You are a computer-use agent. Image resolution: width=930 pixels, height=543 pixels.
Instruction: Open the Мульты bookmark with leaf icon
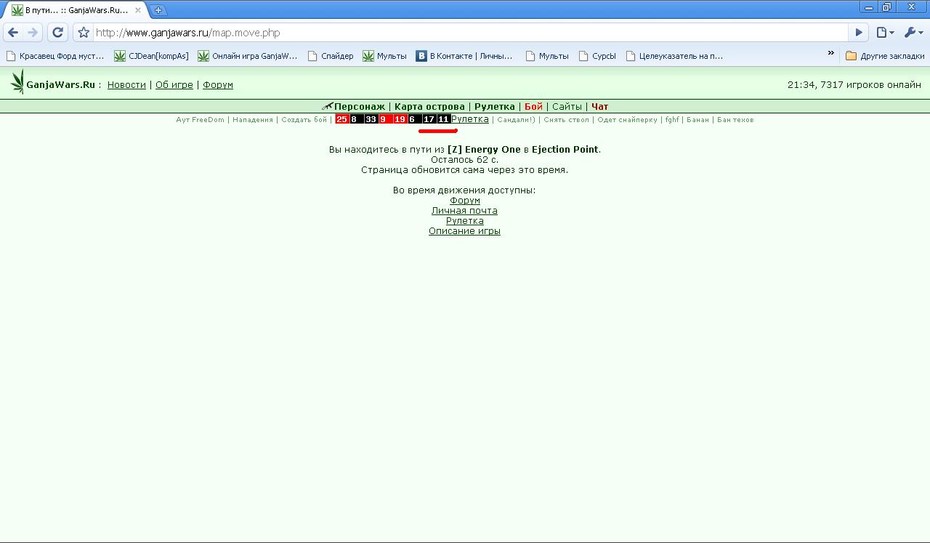pyautogui.click(x=385, y=56)
